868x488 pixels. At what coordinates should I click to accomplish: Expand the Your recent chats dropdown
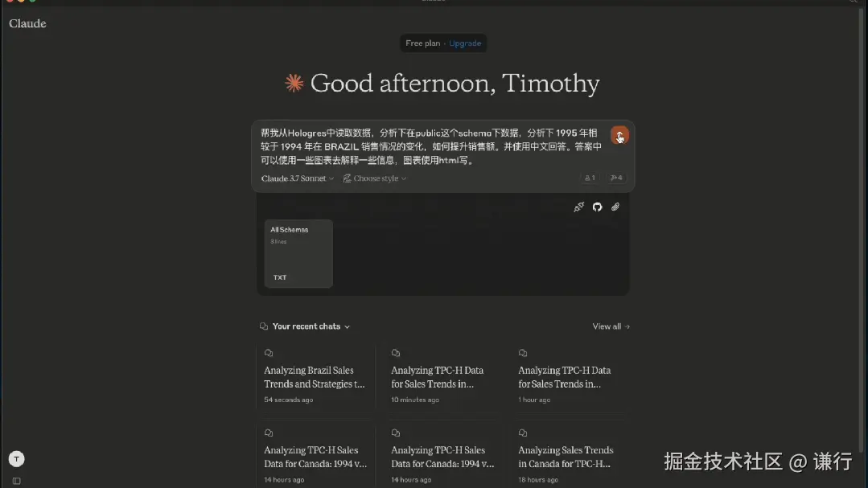point(311,326)
